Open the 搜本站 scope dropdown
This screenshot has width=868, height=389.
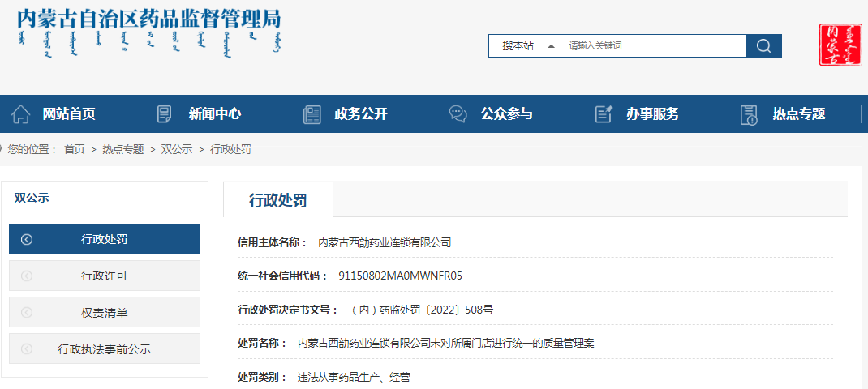(x=528, y=46)
